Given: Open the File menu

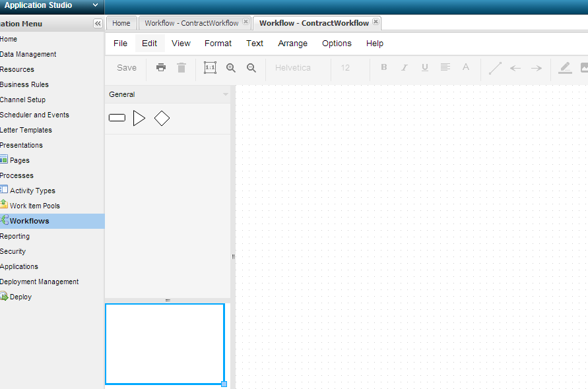Looking at the screenshot, I should (120, 44).
